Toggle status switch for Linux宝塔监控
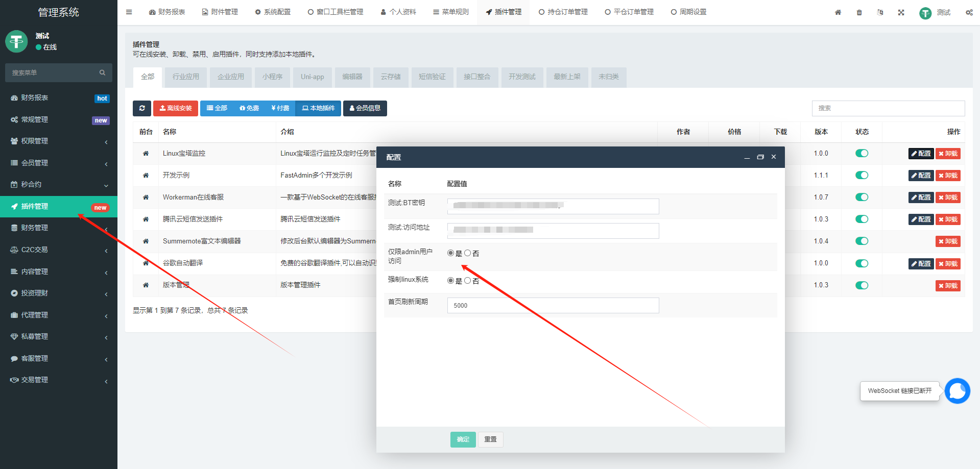The height and width of the screenshot is (469, 980). click(x=862, y=153)
